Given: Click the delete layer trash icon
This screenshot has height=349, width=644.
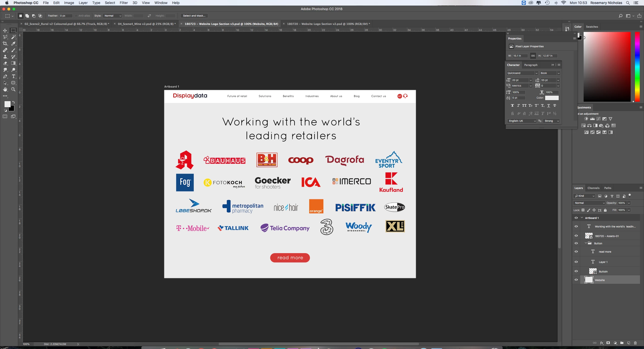Looking at the screenshot, I should (635, 343).
